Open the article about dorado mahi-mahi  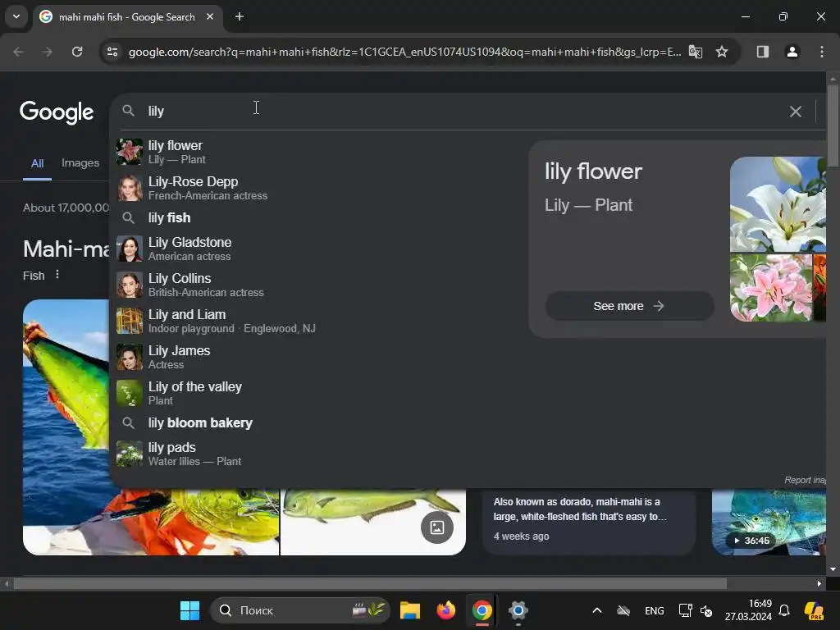589,522
